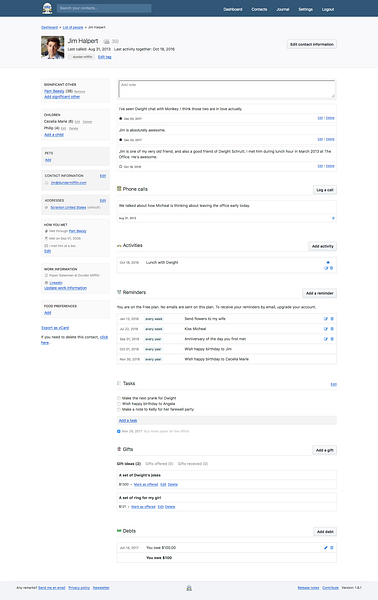Edit the Contact Information section
This screenshot has height=600, width=378.
point(103,176)
